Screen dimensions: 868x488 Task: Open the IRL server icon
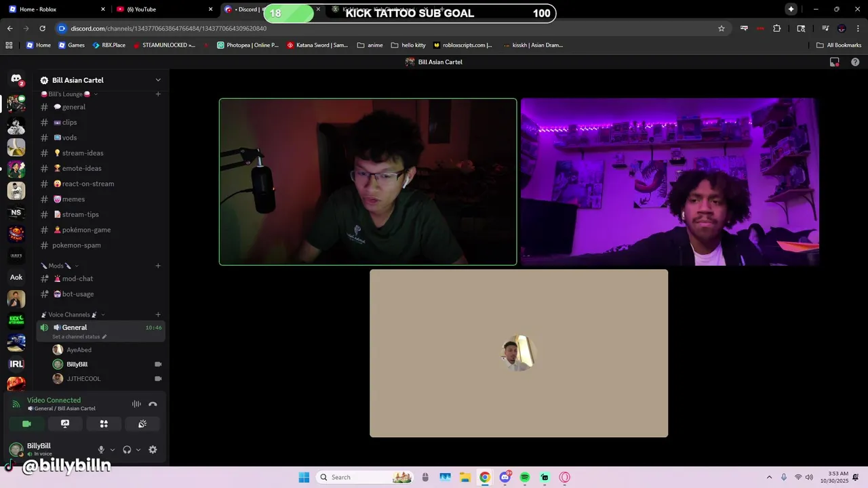[x=16, y=364]
